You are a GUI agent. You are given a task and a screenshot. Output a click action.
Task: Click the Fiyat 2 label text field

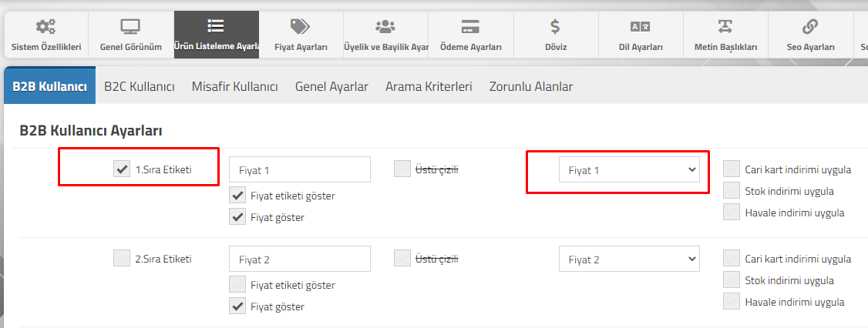tap(299, 259)
